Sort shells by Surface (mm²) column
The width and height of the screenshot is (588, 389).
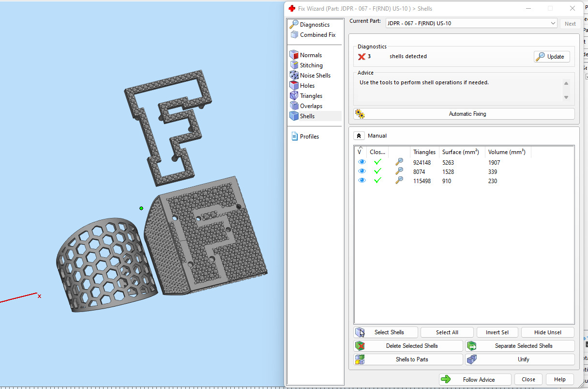pyautogui.click(x=462, y=152)
